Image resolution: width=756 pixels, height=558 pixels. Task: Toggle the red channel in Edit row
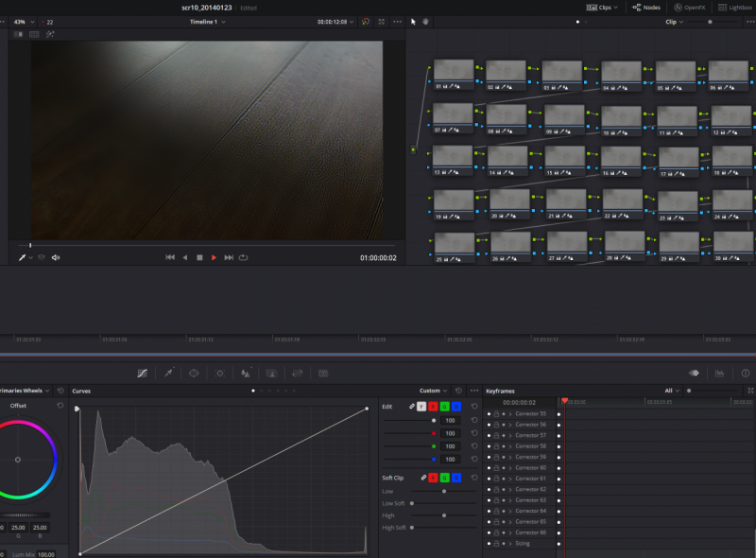pos(434,407)
